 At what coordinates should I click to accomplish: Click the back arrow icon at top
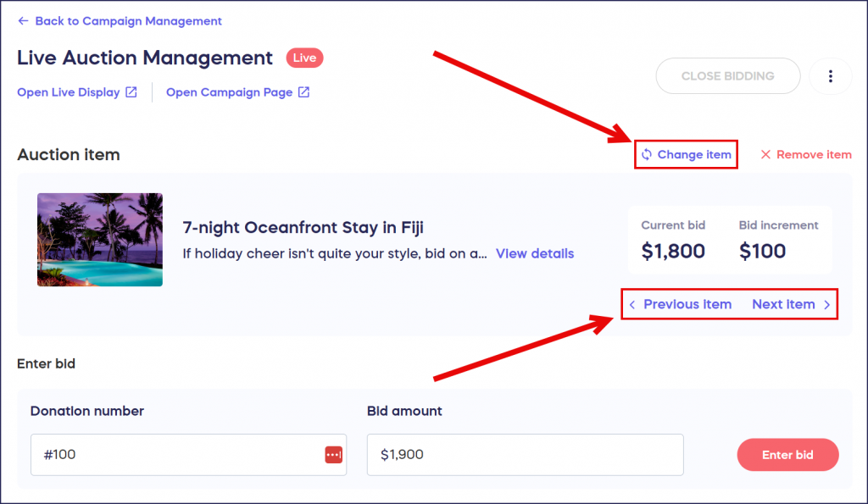click(x=23, y=21)
